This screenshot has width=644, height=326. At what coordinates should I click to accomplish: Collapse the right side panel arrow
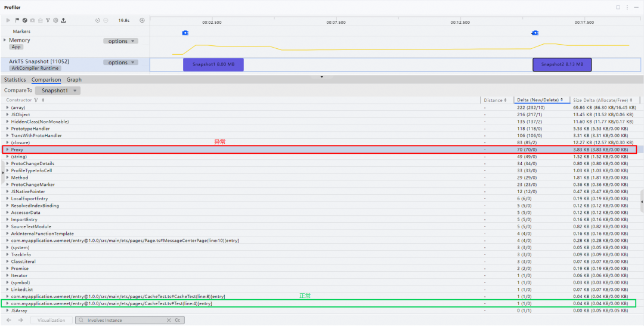click(642, 201)
